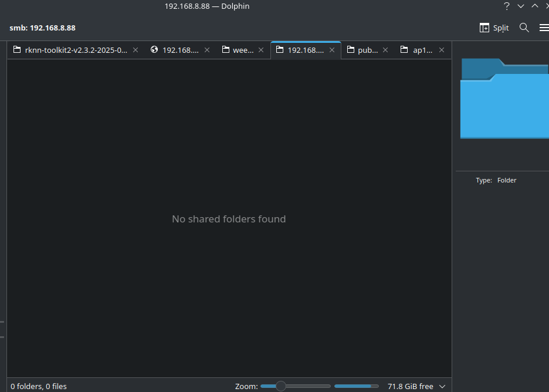Viewport: 549px width, 392px height.
Task: Select the active 192.168 folder tab
Action: tap(306, 50)
